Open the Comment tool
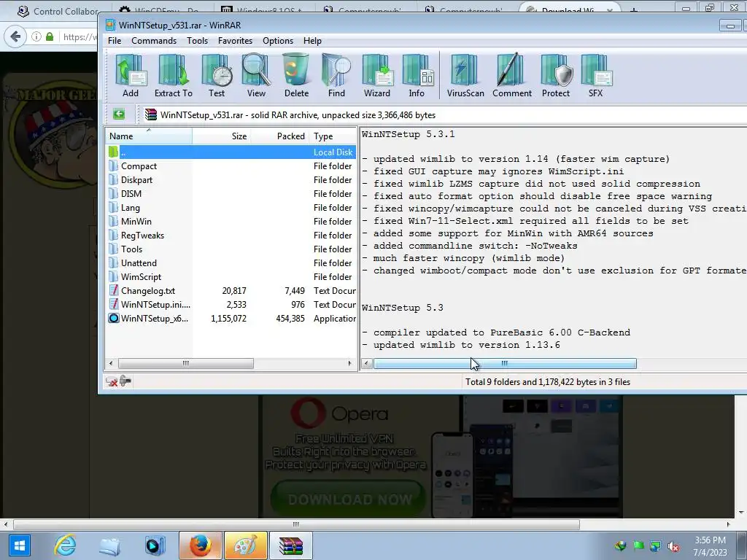 [511, 76]
